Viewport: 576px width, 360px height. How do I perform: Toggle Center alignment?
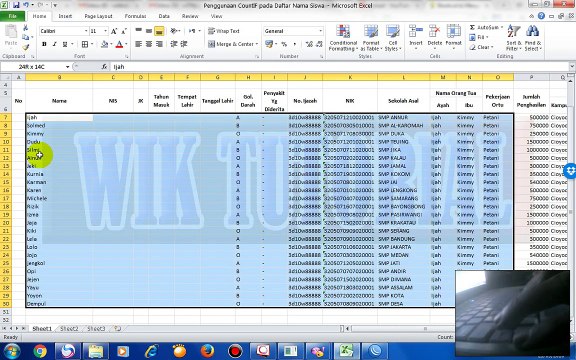coord(149,44)
